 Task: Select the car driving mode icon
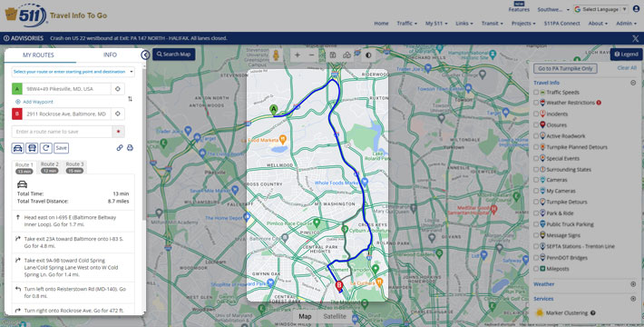point(17,148)
